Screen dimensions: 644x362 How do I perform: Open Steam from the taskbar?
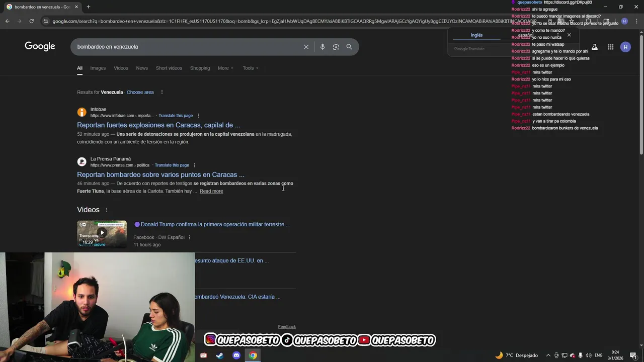tap(220, 355)
